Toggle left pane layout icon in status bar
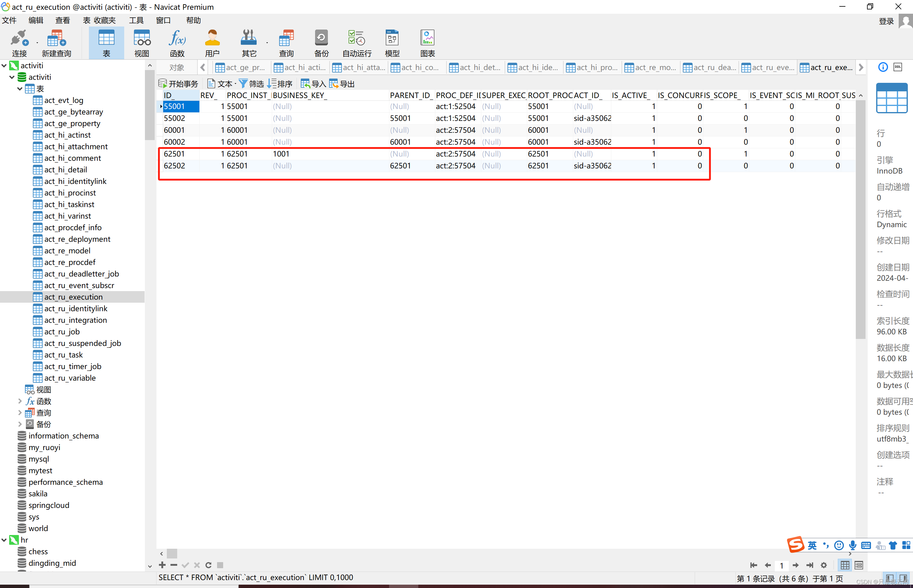The height and width of the screenshot is (588, 913). tap(889, 578)
